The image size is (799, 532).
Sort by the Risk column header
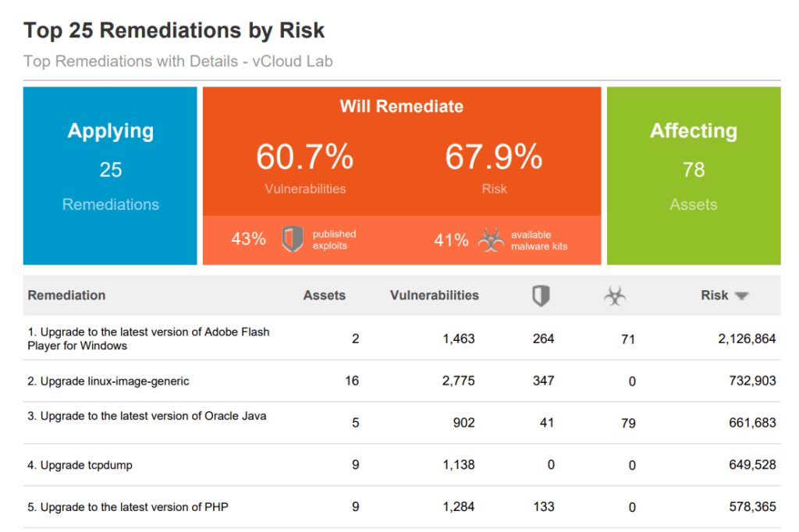[714, 296]
